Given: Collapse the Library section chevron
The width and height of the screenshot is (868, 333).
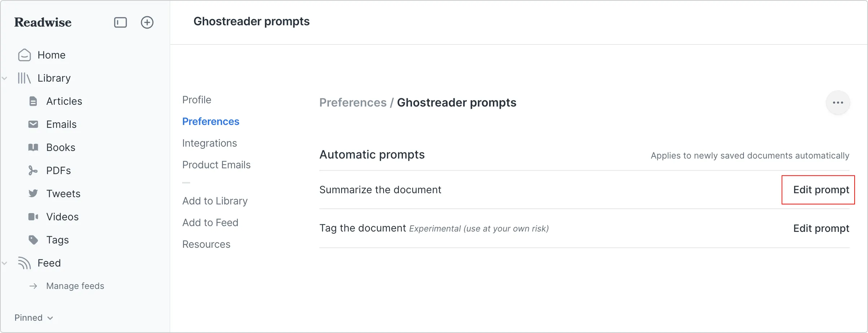Looking at the screenshot, I should coord(5,78).
